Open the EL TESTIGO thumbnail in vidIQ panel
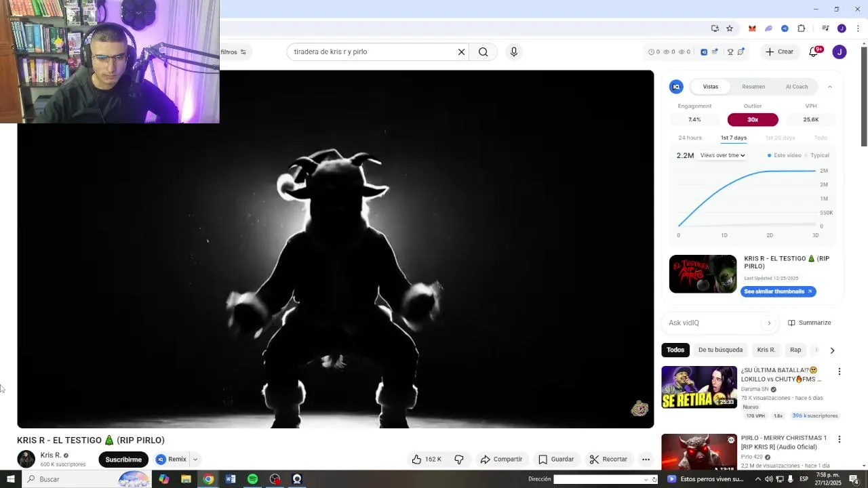The width and height of the screenshot is (868, 488). click(x=703, y=274)
